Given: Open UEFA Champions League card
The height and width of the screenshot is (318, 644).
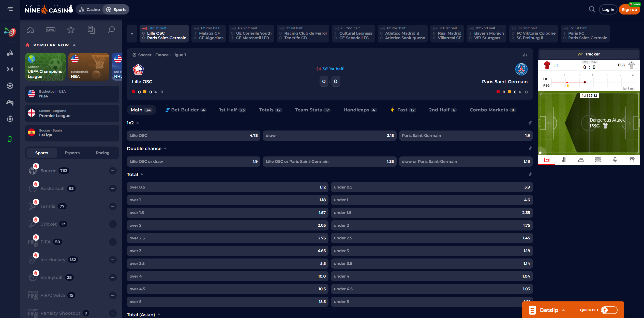Looking at the screenshot, I should coord(46,67).
